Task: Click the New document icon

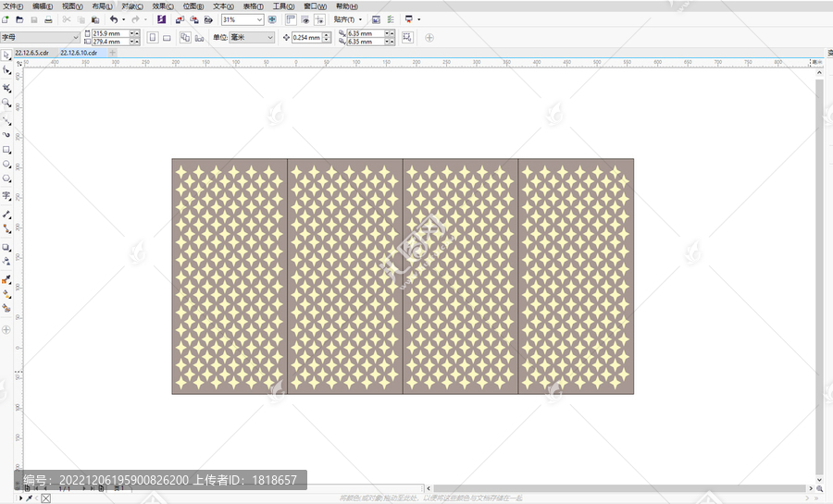Action: pyautogui.click(x=6, y=19)
